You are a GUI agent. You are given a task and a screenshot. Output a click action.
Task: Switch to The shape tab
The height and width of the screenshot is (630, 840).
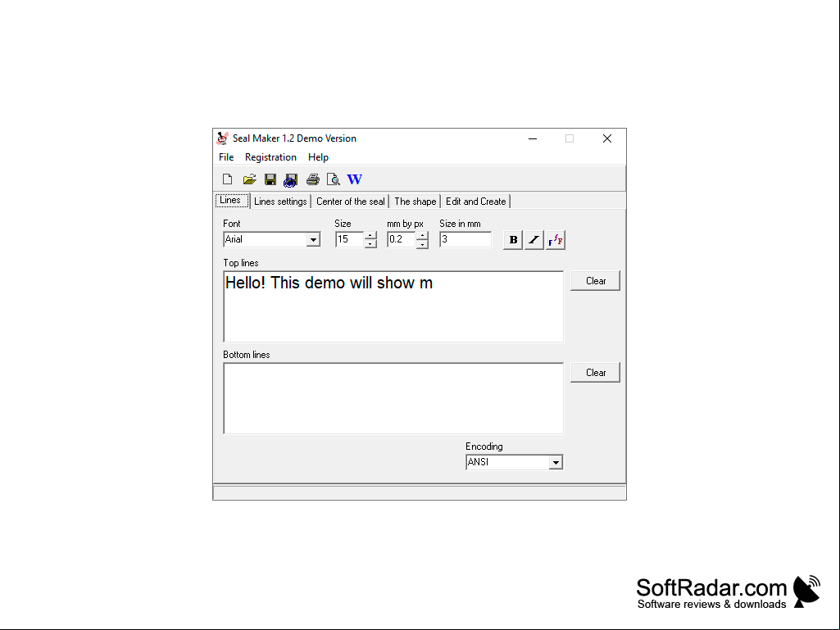[x=415, y=202]
